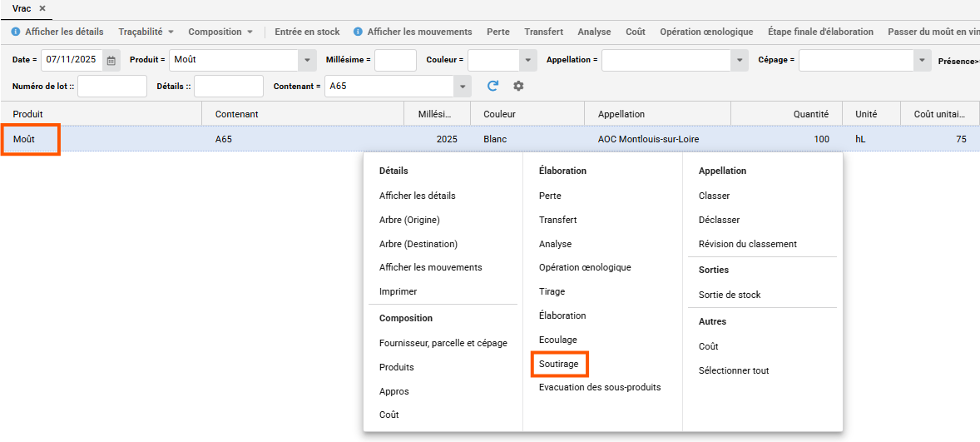Open the Contenant dropdown arrow
Image resolution: width=980 pixels, height=442 pixels.
coord(463,87)
